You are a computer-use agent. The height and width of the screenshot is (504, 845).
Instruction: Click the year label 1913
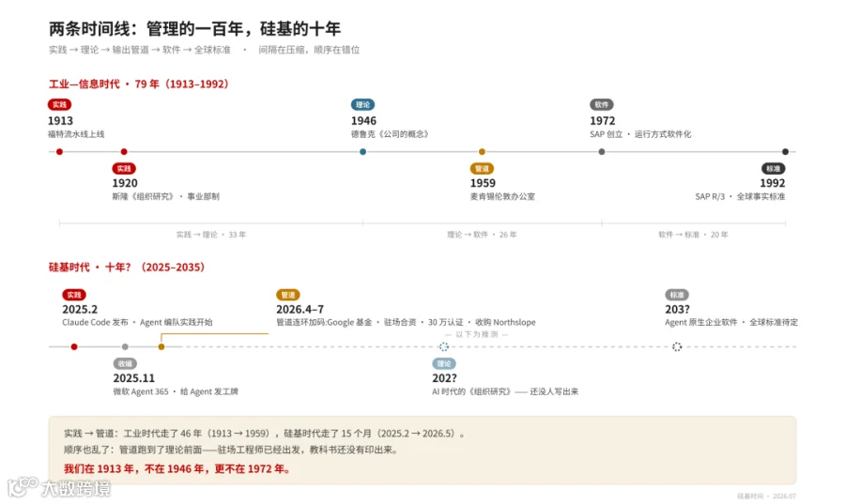tap(60, 121)
